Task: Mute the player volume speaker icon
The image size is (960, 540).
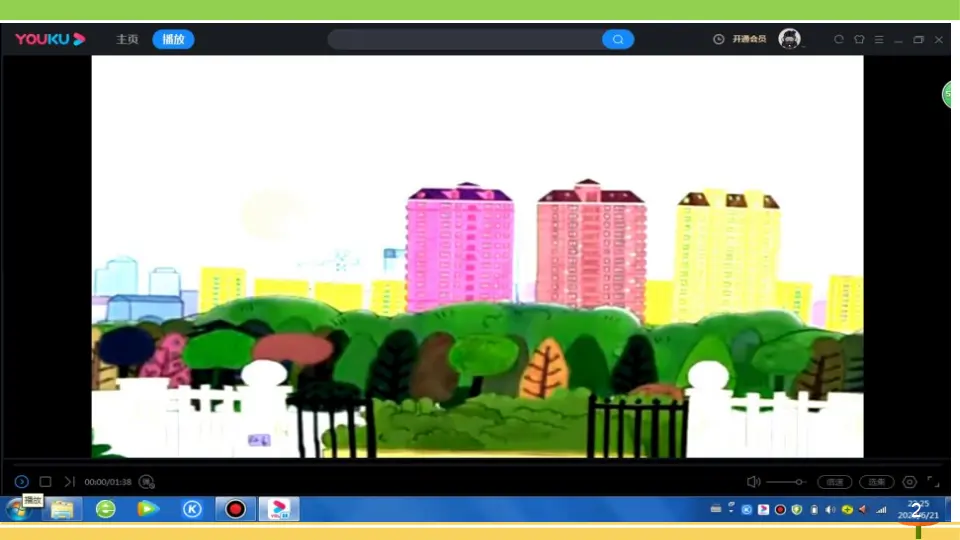Action: tap(753, 482)
